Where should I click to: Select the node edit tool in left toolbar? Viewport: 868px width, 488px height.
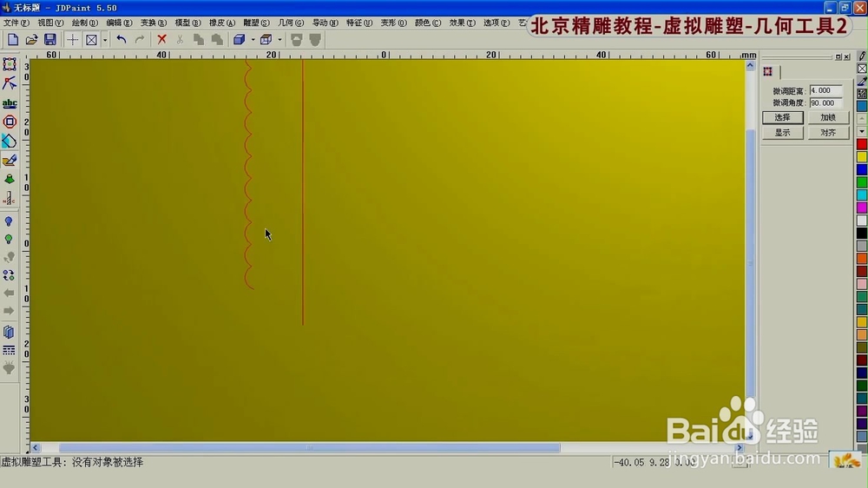(x=10, y=83)
